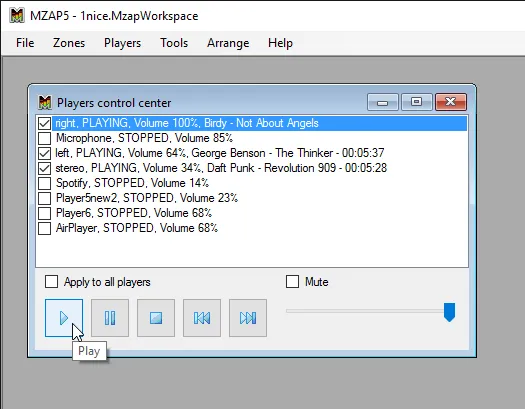
Task: Click the Play button
Action: click(64, 318)
